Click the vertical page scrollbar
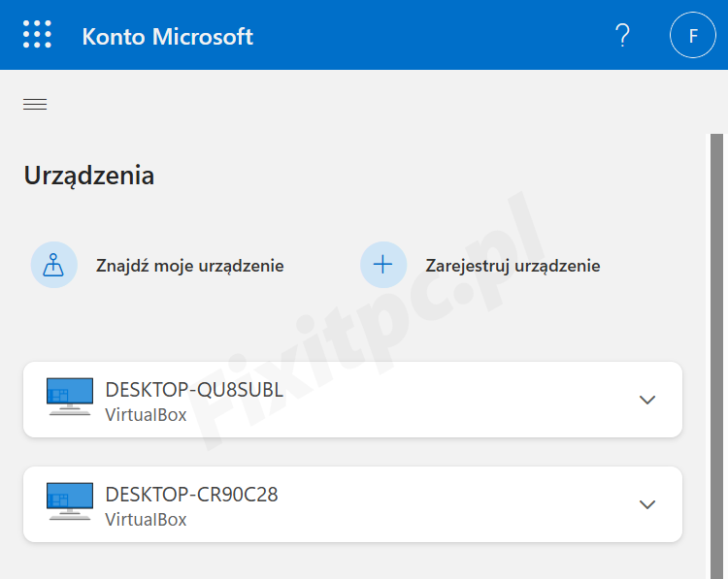 pyautogui.click(x=717, y=349)
